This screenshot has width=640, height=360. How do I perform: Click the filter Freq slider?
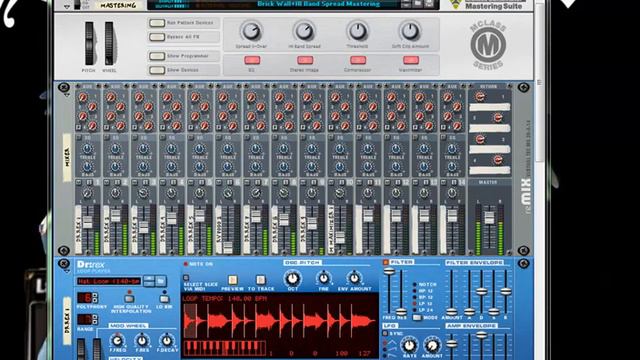pos(389,271)
